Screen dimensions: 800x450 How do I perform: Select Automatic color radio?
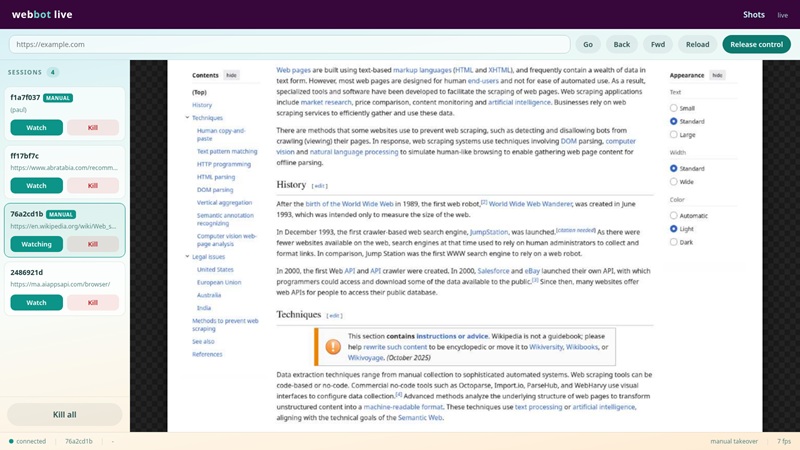pos(673,216)
